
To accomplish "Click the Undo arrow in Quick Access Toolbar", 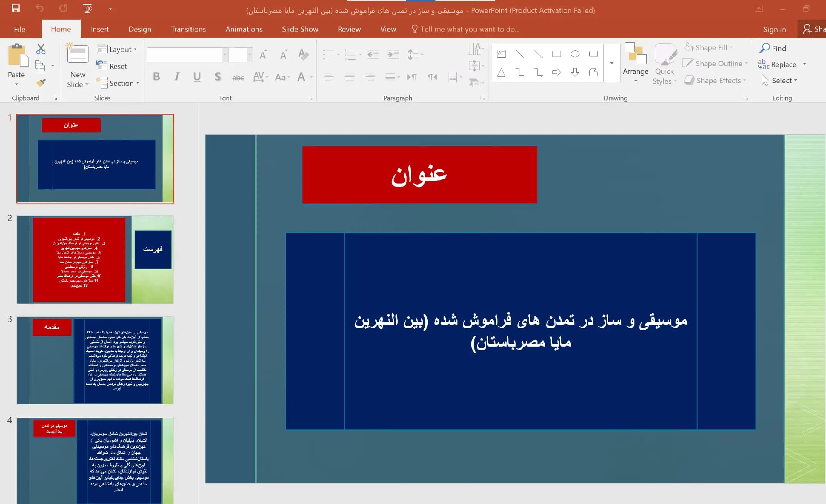I will (40, 8).
